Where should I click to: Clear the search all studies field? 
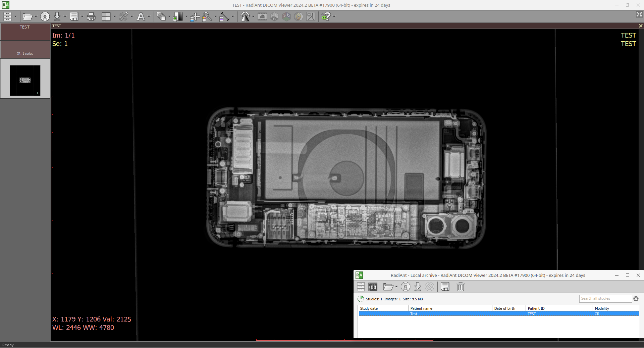tap(636, 299)
